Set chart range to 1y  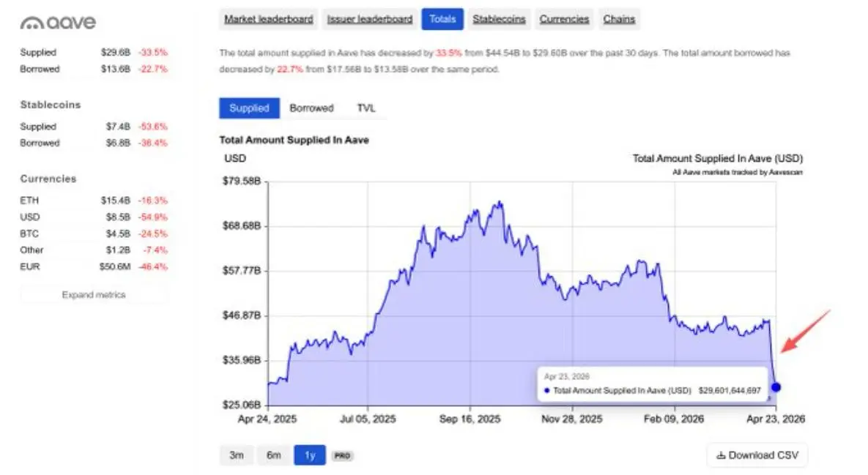coord(310,455)
